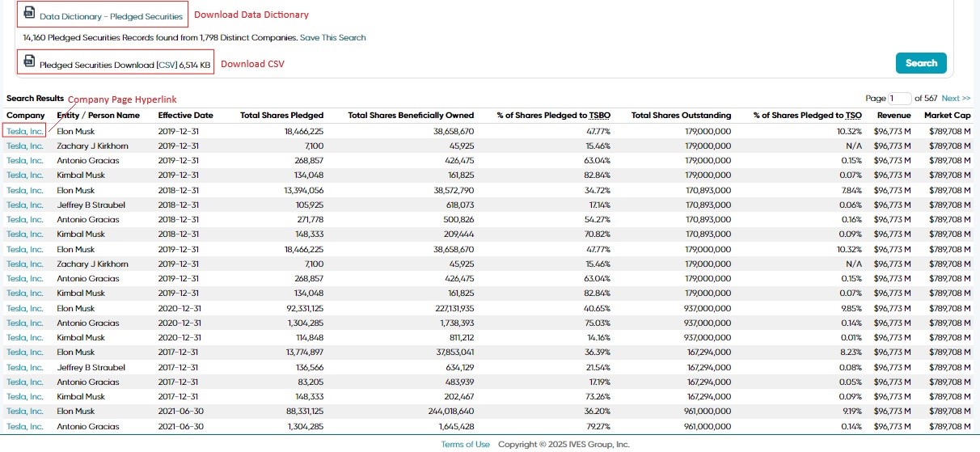Screen dimensions: 980x452
Task: Sort by Effective Date column header
Action: tap(185, 116)
